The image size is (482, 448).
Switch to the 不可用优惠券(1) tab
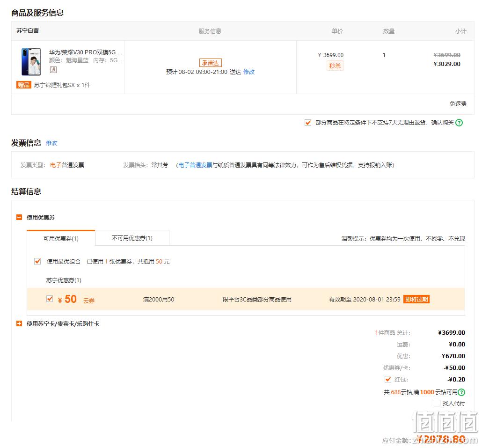(132, 238)
